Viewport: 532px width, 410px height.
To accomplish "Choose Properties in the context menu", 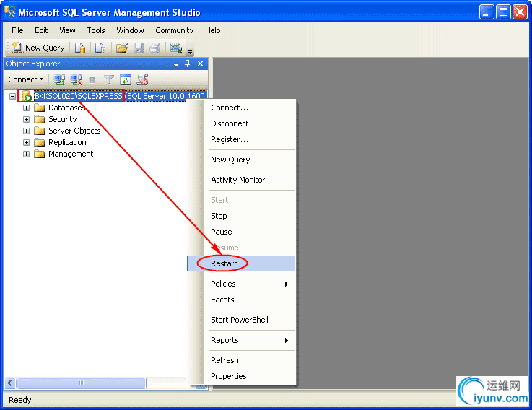I will [x=241, y=376].
